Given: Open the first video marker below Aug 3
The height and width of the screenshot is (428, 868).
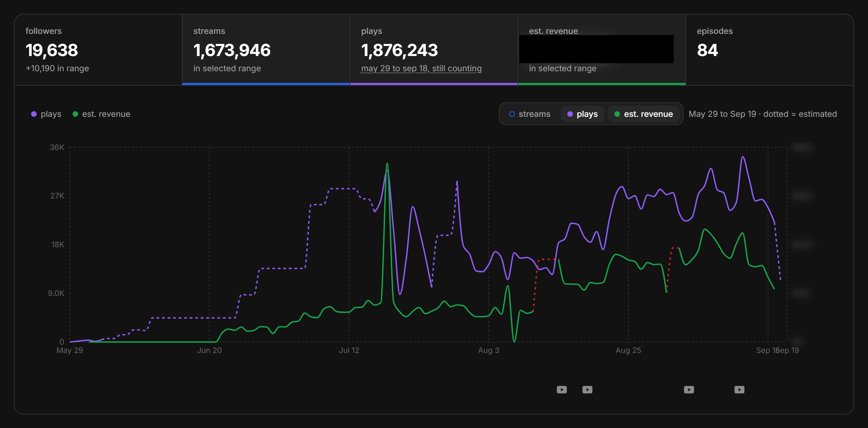Looking at the screenshot, I should click(562, 390).
